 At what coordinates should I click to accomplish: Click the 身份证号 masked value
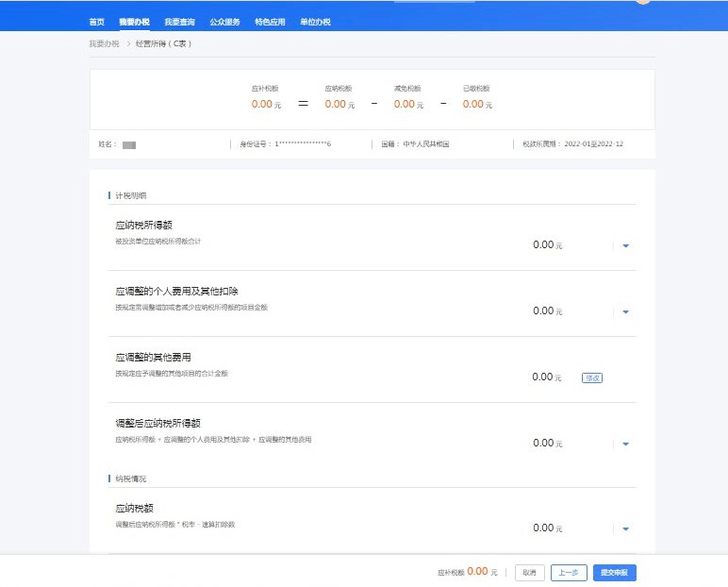[303, 144]
